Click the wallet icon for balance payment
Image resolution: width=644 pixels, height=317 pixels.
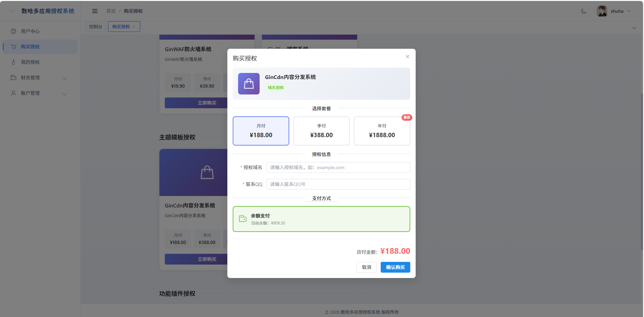(243, 219)
